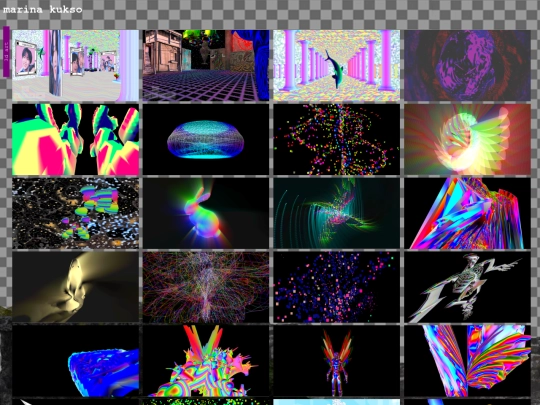The width and height of the screenshot is (540, 405).
Task: Open the dark purple swirl thumbnail
Action: [467, 65]
